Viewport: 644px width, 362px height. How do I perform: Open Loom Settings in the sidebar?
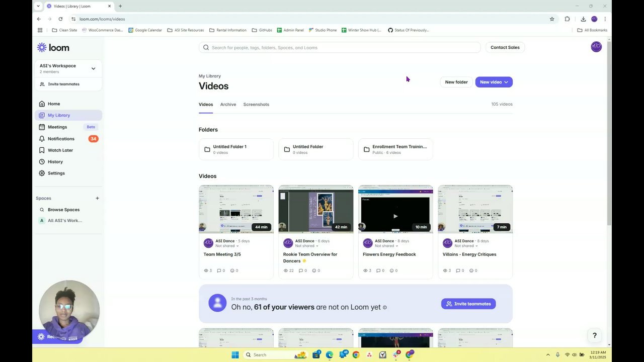point(68,173)
